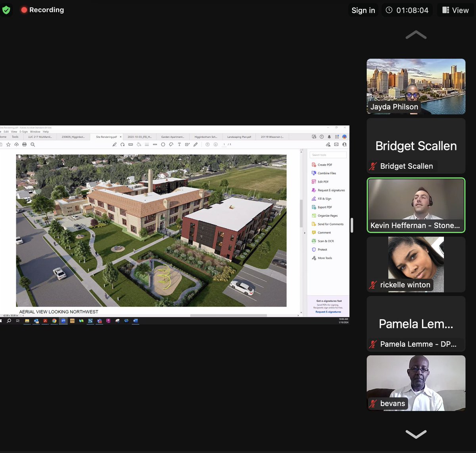
Task: Switch to the Acrobat Tools view
Action: coord(15,137)
